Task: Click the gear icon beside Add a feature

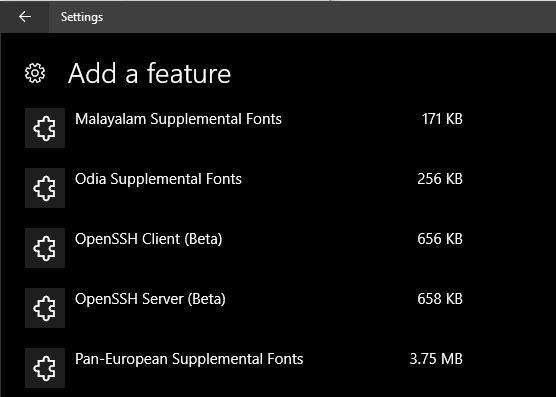Action: coord(35,73)
